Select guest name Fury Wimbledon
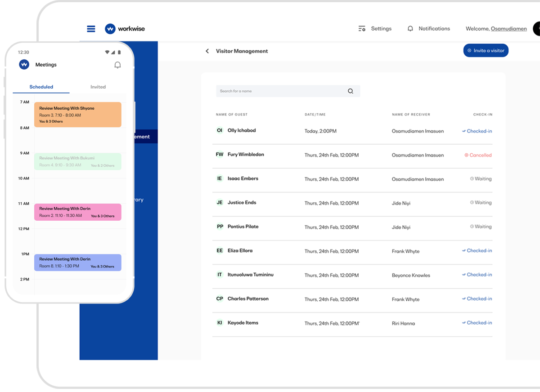The width and height of the screenshot is (540, 392). [246, 155]
